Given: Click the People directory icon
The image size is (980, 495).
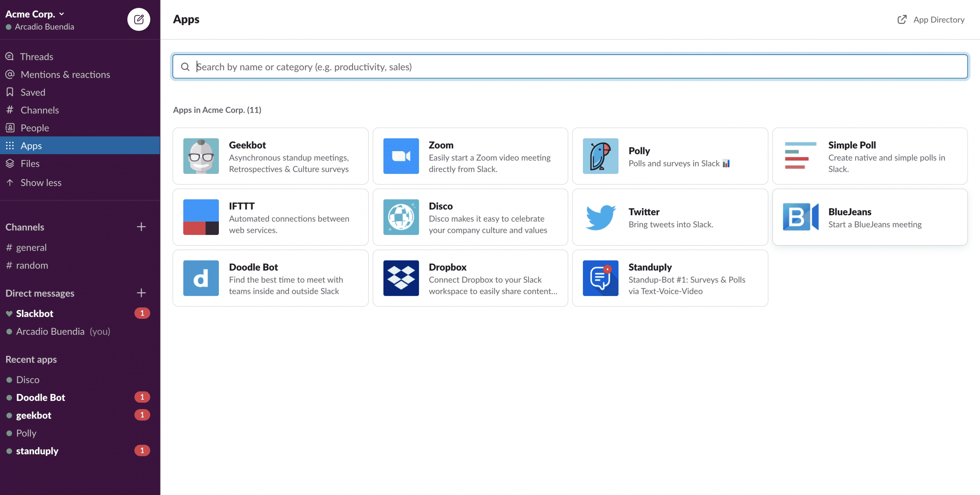Looking at the screenshot, I should [x=10, y=128].
